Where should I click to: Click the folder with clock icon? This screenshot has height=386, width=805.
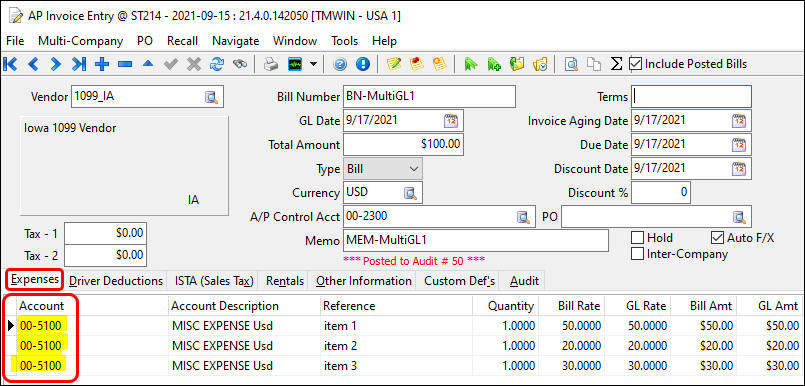[540, 64]
